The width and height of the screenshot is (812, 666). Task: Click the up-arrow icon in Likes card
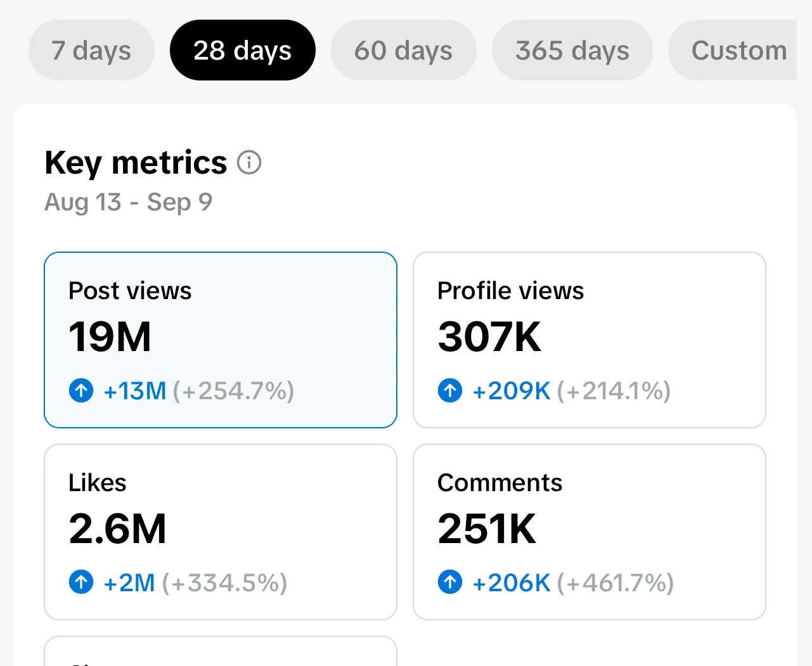[x=81, y=582]
